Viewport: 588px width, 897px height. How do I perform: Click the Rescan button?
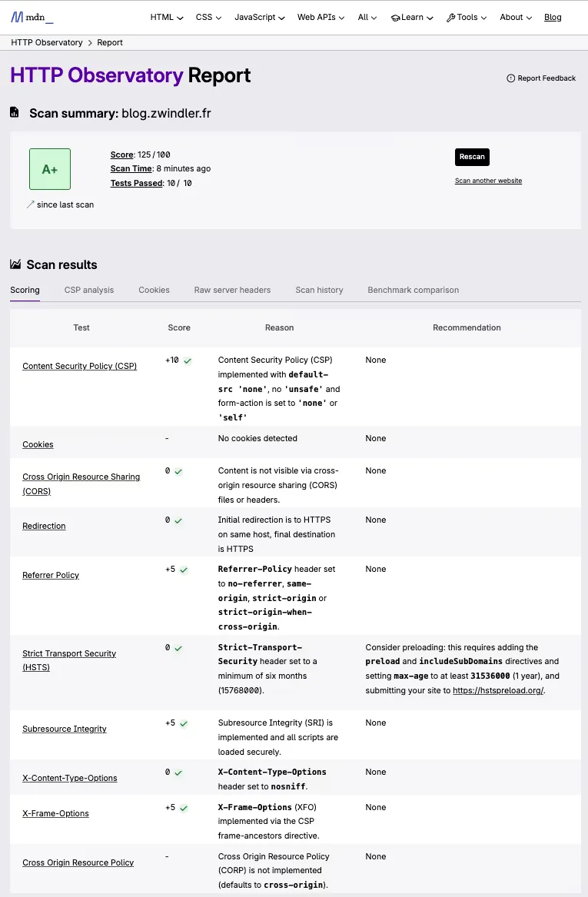pyautogui.click(x=471, y=157)
